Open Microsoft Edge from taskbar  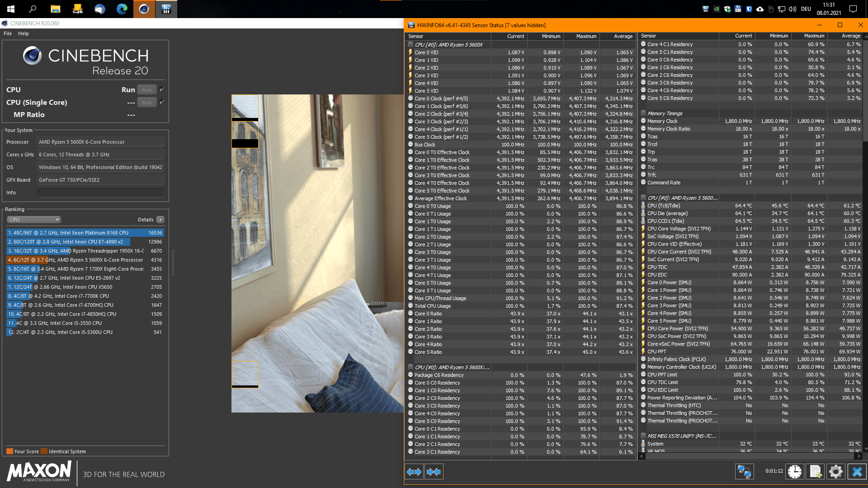(x=122, y=9)
